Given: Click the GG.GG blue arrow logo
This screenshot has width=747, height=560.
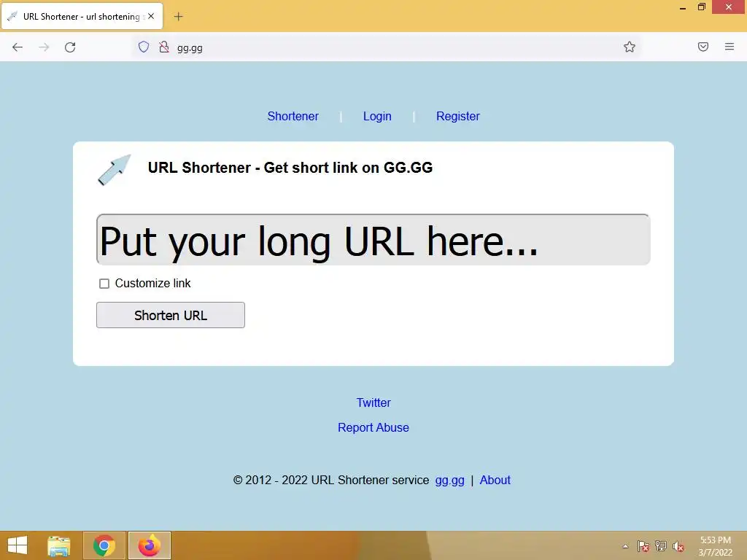Looking at the screenshot, I should coord(115,169).
